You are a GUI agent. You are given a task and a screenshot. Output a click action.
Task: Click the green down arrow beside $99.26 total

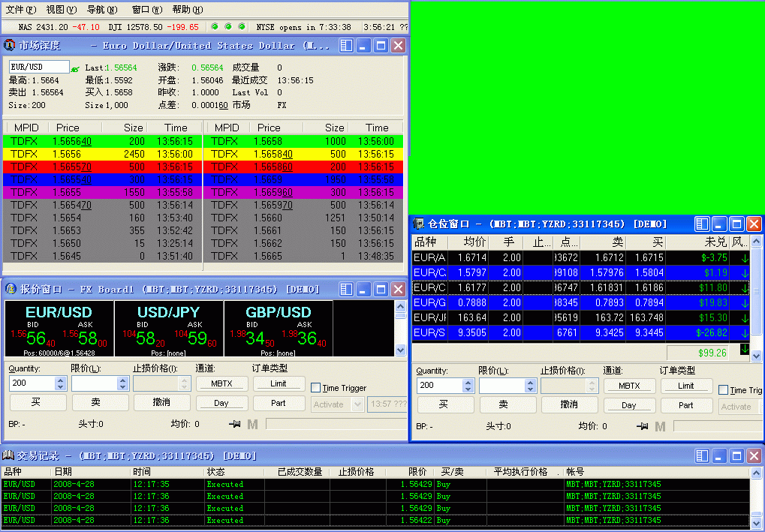(745, 349)
